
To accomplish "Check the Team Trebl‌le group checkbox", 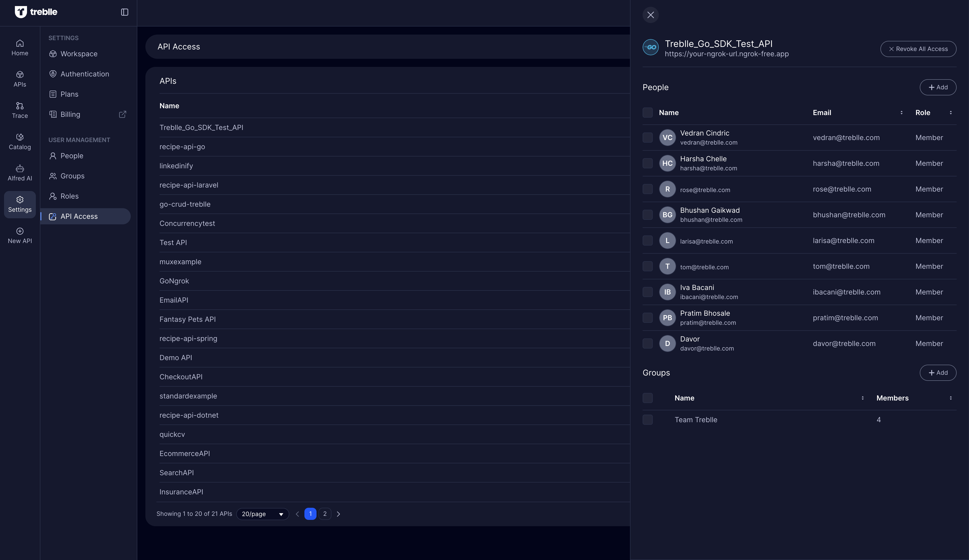I will coord(647,420).
